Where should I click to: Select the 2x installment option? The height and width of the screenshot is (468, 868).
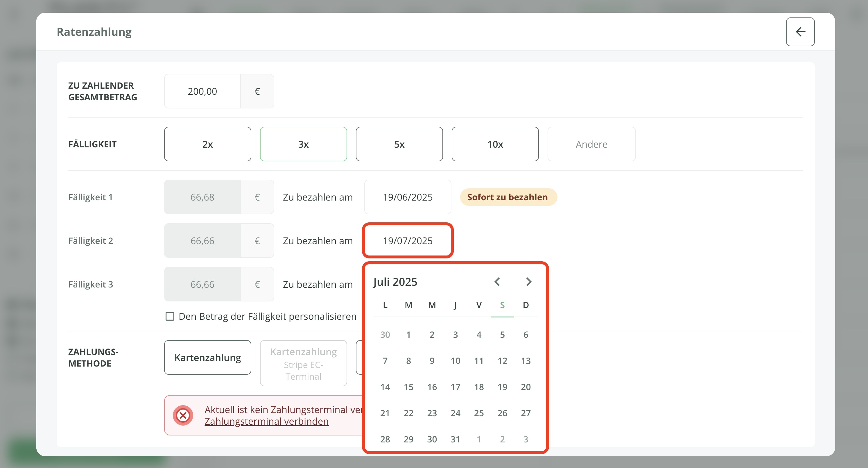pyautogui.click(x=208, y=144)
